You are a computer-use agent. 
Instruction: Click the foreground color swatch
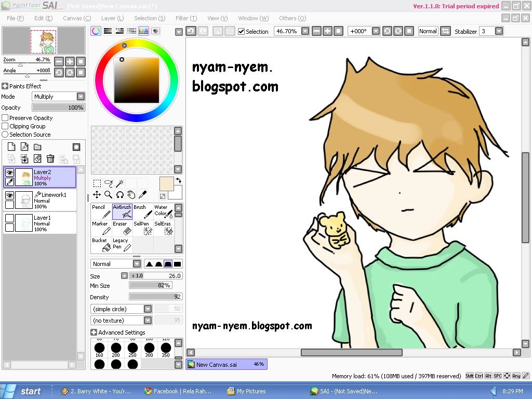(166, 184)
